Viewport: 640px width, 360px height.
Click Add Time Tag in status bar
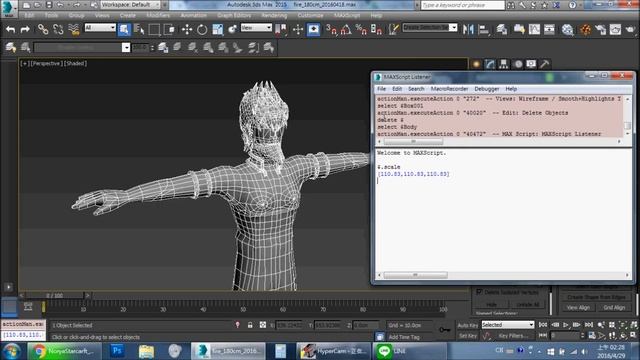tap(404, 337)
